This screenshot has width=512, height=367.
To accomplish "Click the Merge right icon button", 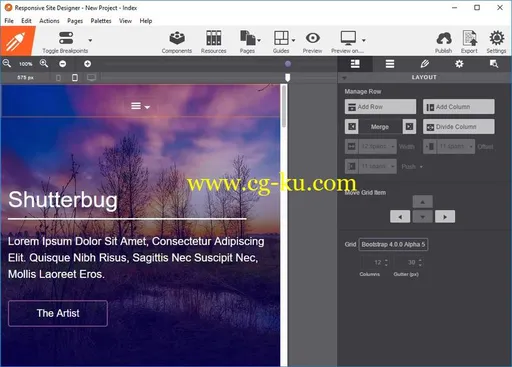I will pos(409,127).
